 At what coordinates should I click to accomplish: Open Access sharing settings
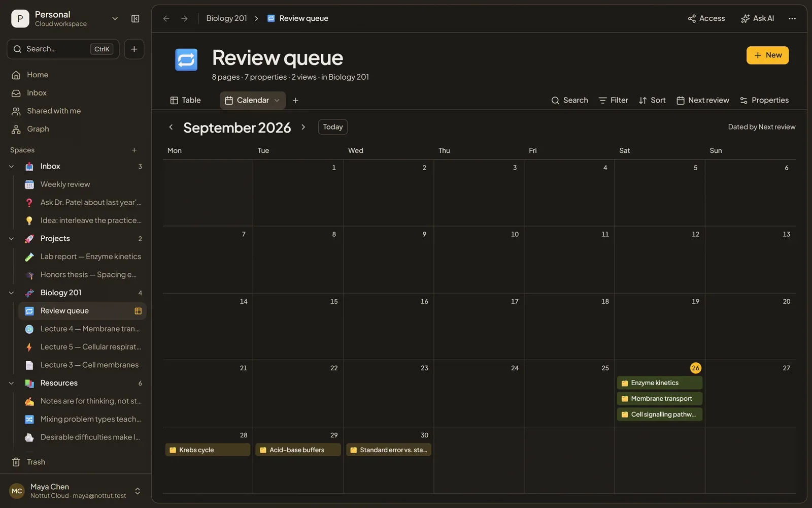pos(706,18)
